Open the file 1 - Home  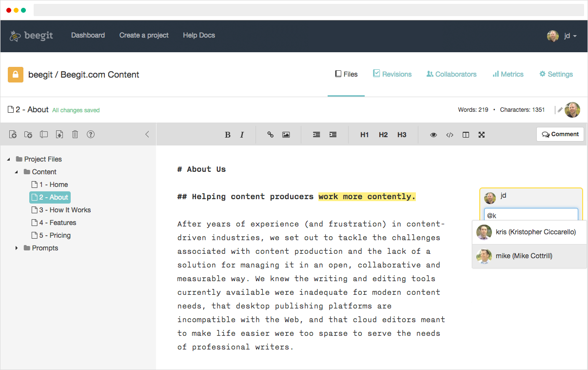50,185
